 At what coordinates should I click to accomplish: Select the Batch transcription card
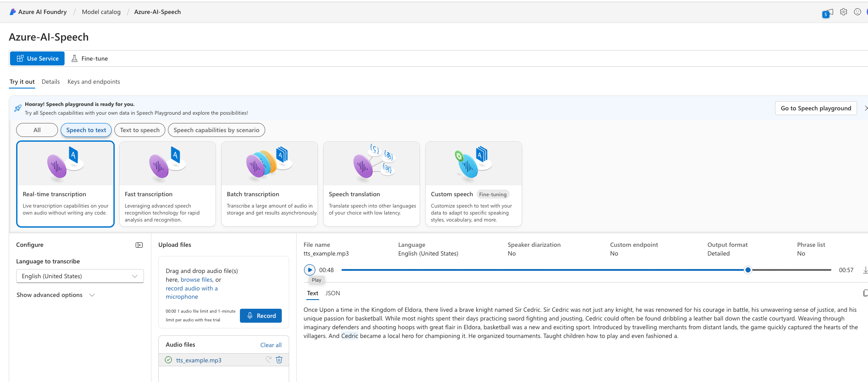270,184
